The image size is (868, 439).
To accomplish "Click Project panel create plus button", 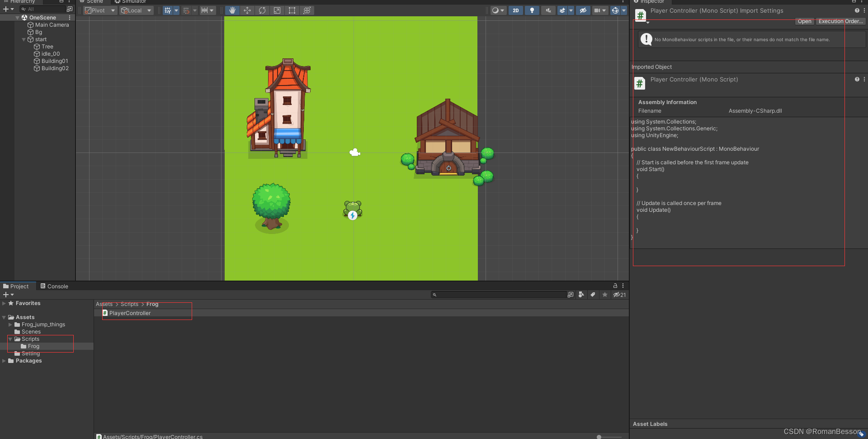I will tap(8, 295).
